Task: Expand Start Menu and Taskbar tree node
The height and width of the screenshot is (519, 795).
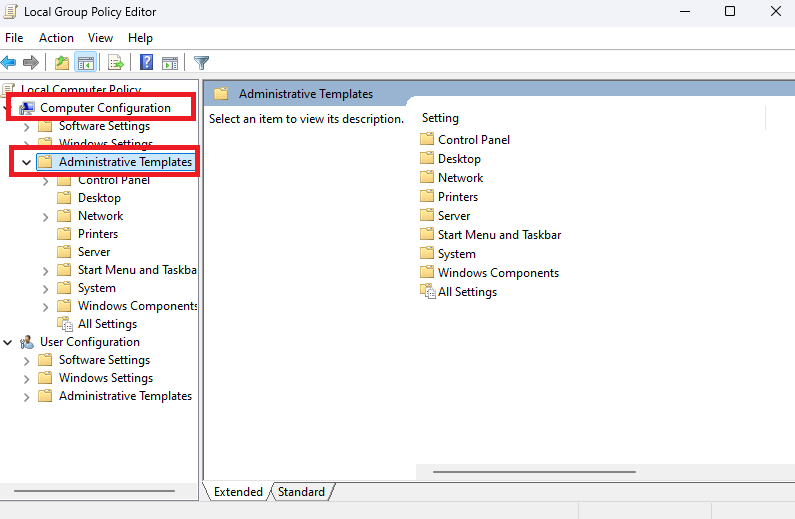Action: (46, 271)
